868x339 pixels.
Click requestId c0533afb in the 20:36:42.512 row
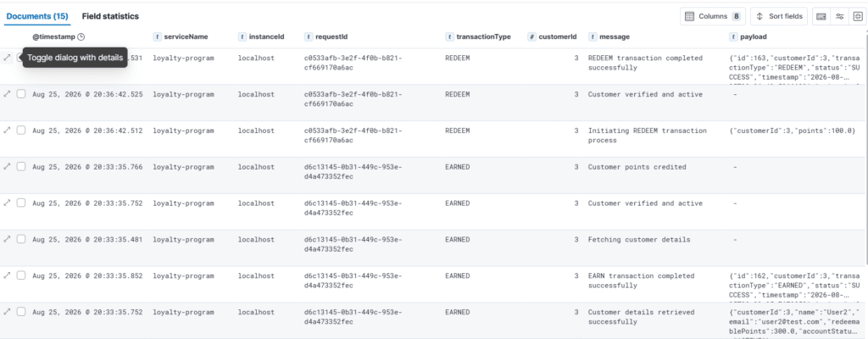[x=353, y=136]
